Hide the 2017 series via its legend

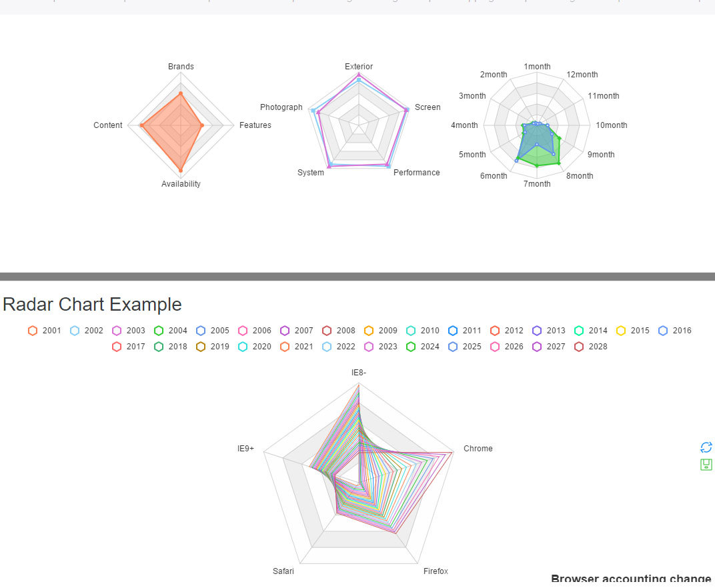coord(116,346)
